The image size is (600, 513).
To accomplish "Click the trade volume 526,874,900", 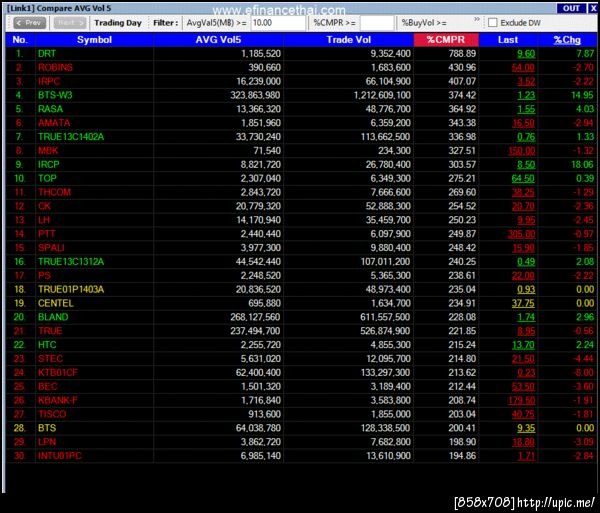I will (385, 331).
